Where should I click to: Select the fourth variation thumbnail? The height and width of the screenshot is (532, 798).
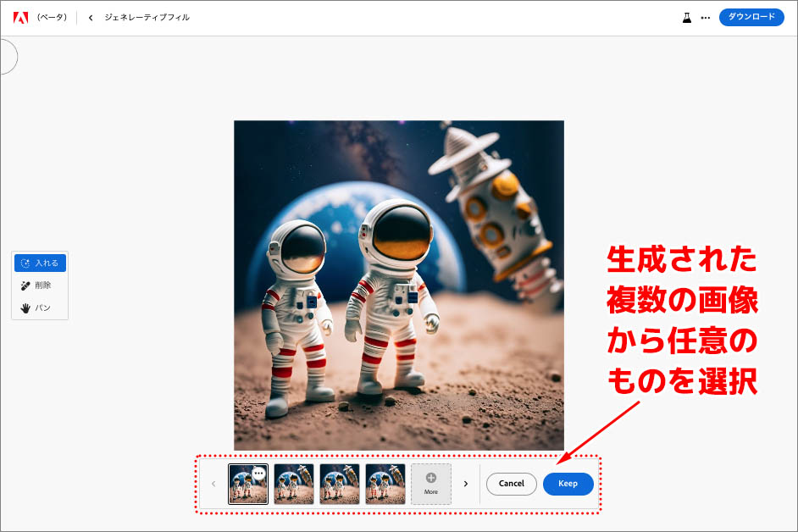pos(385,484)
